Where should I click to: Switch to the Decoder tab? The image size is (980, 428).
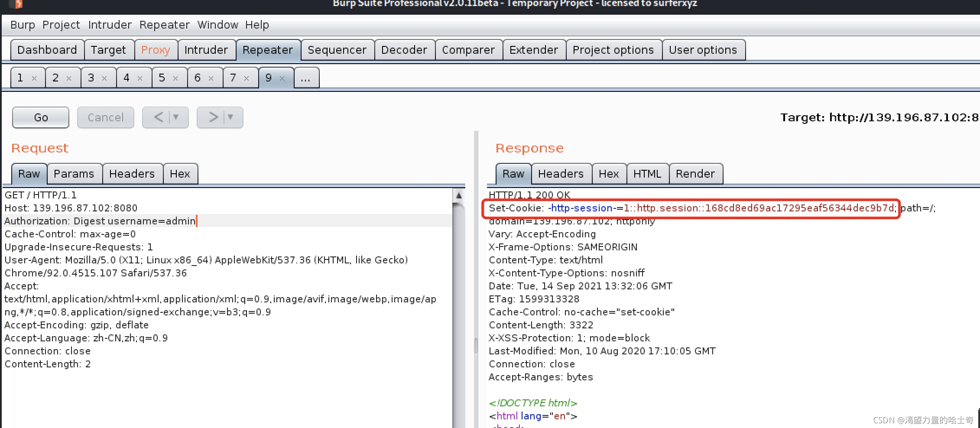[404, 50]
